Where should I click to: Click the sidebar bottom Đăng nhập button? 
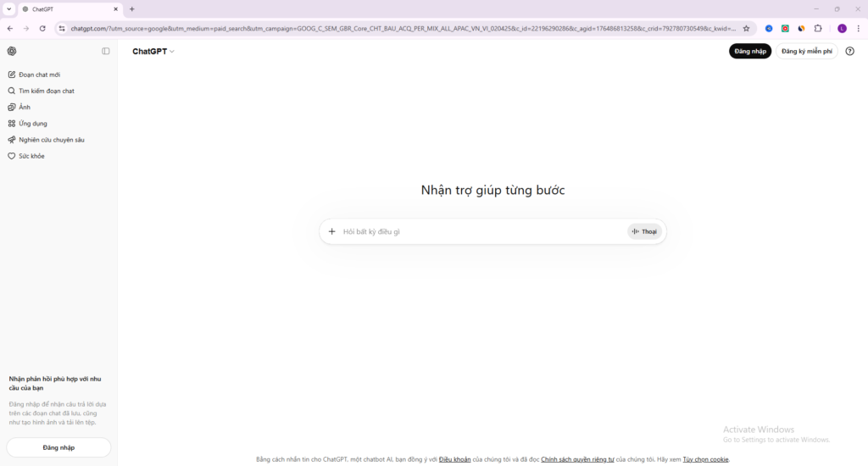point(58,447)
